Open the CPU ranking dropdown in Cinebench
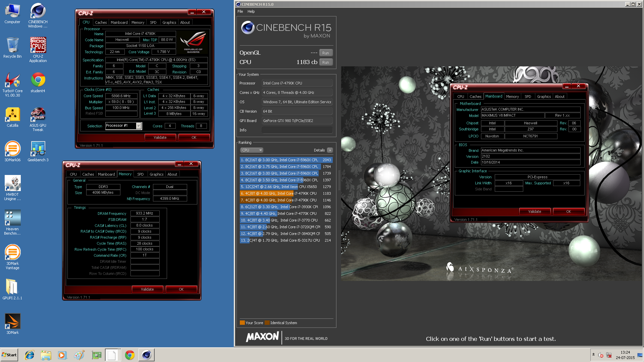644x362 pixels. 252,150
